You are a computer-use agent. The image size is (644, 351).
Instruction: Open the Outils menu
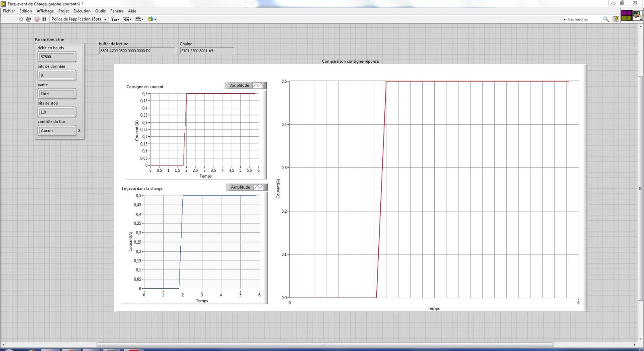[x=100, y=11]
